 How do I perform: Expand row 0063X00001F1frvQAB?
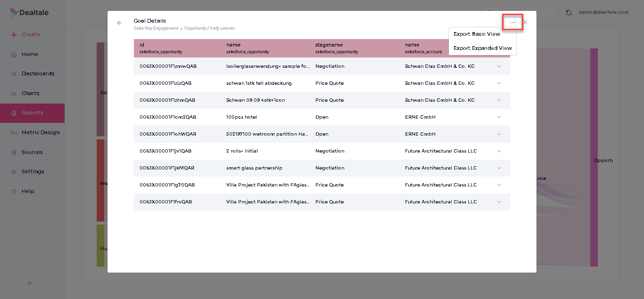499,202
